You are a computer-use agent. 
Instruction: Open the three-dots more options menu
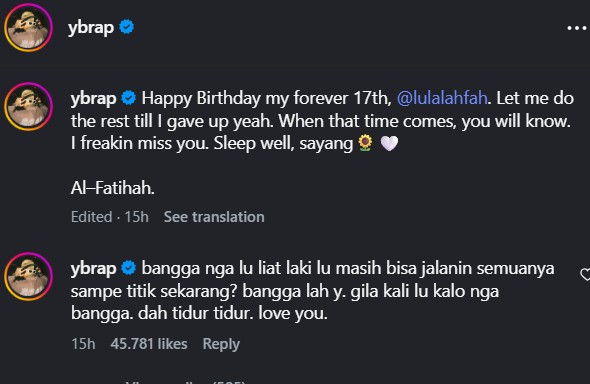(576, 28)
